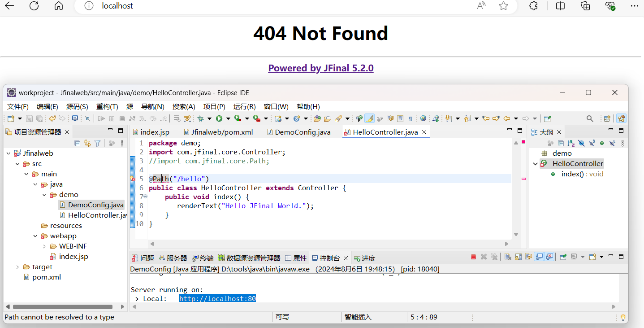This screenshot has width=644, height=328.
Task: Toggle Show Whitespace Characters pilcrow icon
Action: pyautogui.click(x=411, y=118)
